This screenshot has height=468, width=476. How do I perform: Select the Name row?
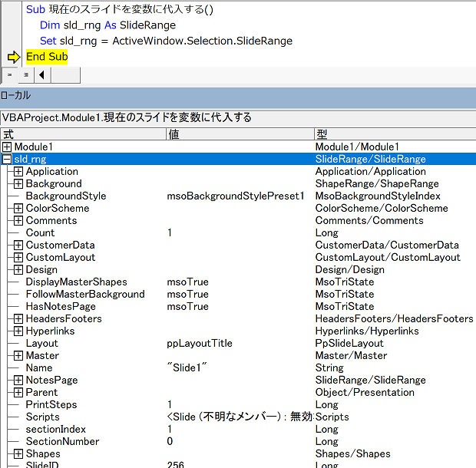[238, 368]
